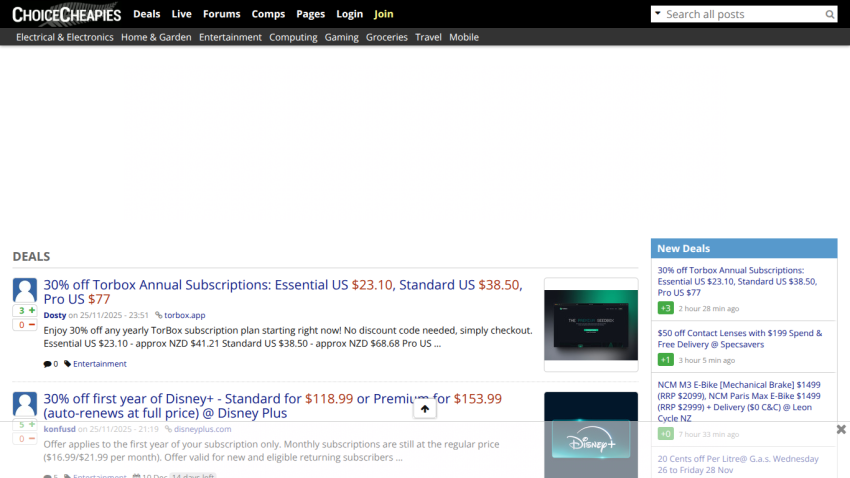850x478 pixels.
Task: Open NCM M3 E-Bike deal link
Action: click(739, 401)
